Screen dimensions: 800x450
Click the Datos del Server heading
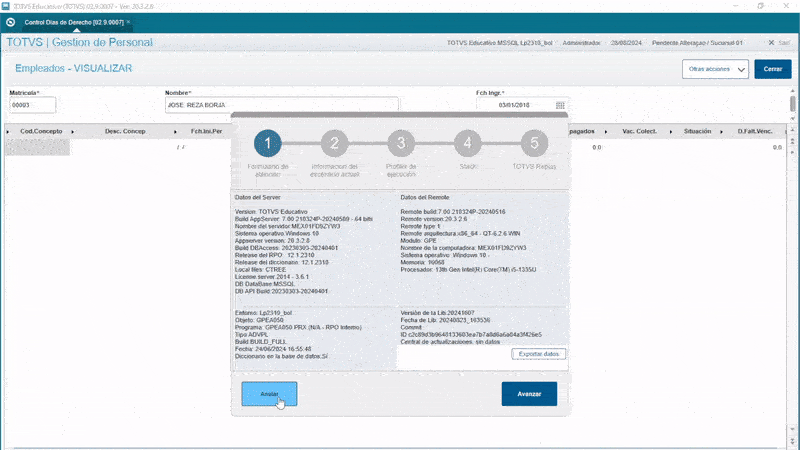coord(257,197)
